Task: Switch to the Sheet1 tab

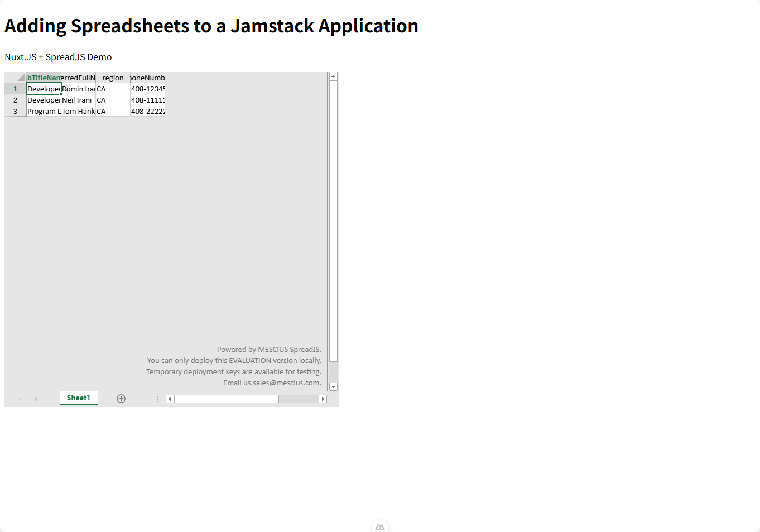Action: [79, 398]
